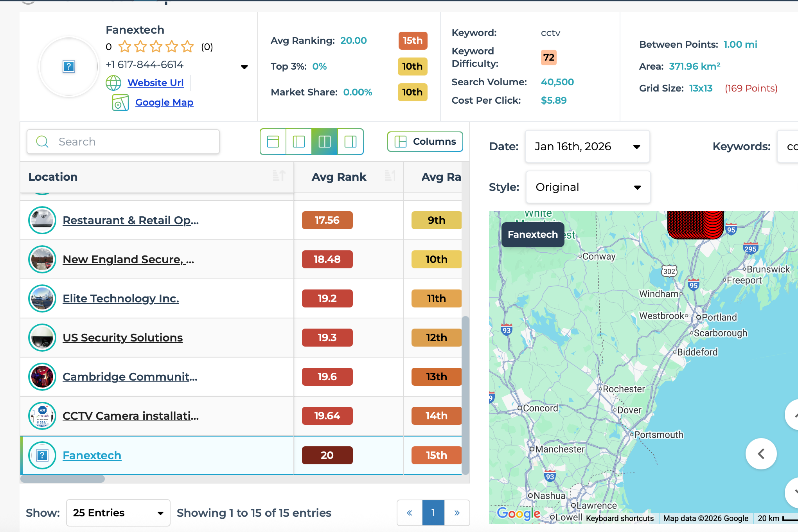The width and height of the screenshot is (798, 532).
Task: Click the Location column sort icon
Action: [279, 176]
